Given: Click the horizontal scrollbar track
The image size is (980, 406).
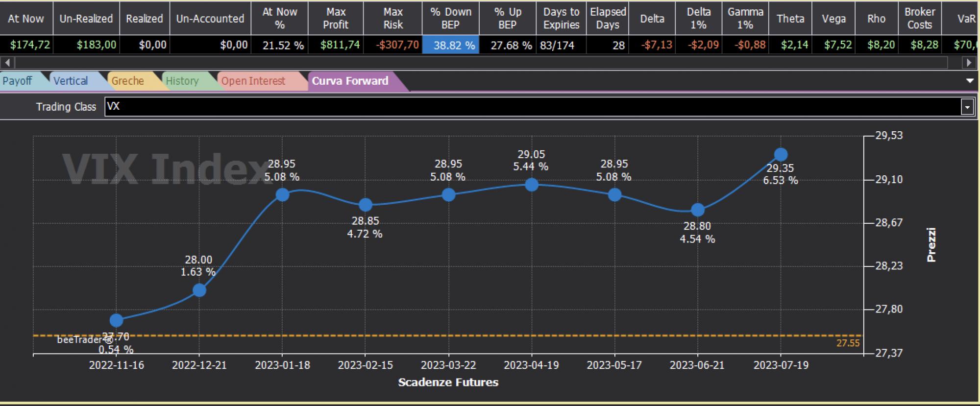Looking at the screenshot, I should tap(481, 63).
